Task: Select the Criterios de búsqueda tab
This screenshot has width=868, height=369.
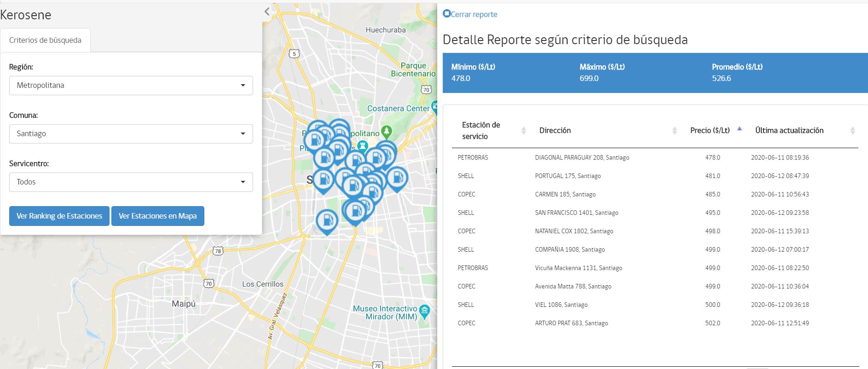Action: [45, 40]
